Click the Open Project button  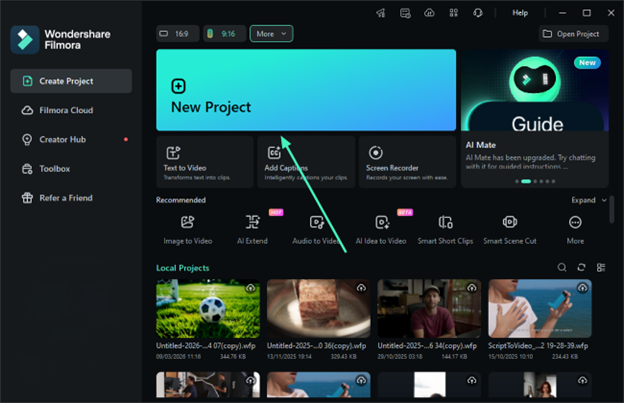574,34
